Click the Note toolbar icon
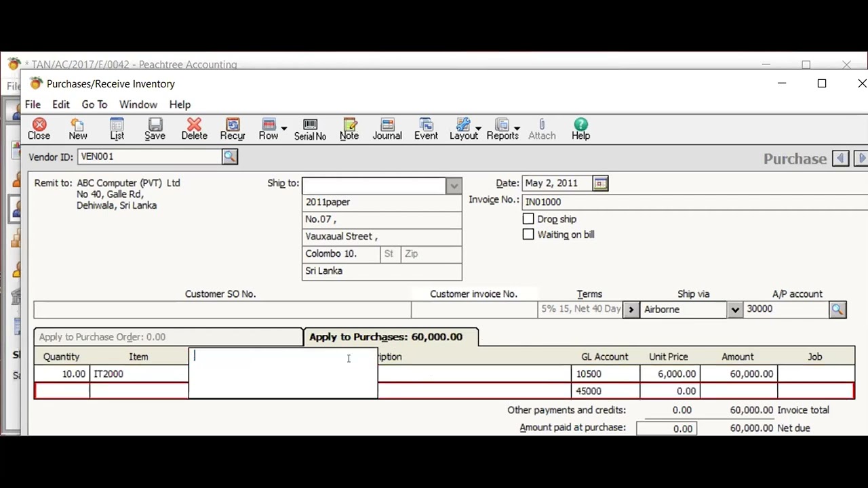Image resolution: width=868 pixels, height=488 pixels. coord(349,129)
